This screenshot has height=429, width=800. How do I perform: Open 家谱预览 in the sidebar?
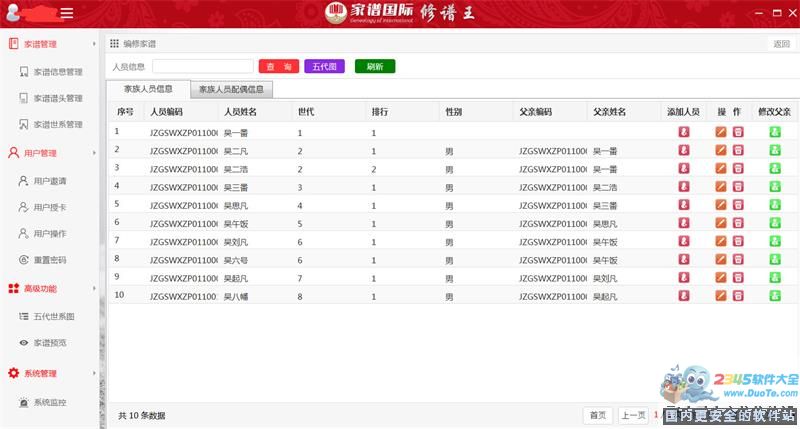(x=50, y=343)
